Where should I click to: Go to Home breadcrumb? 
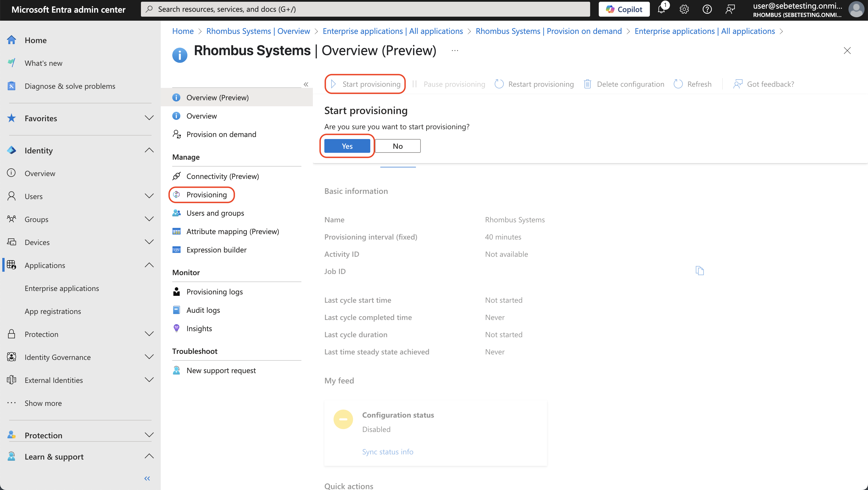point(183,31)
